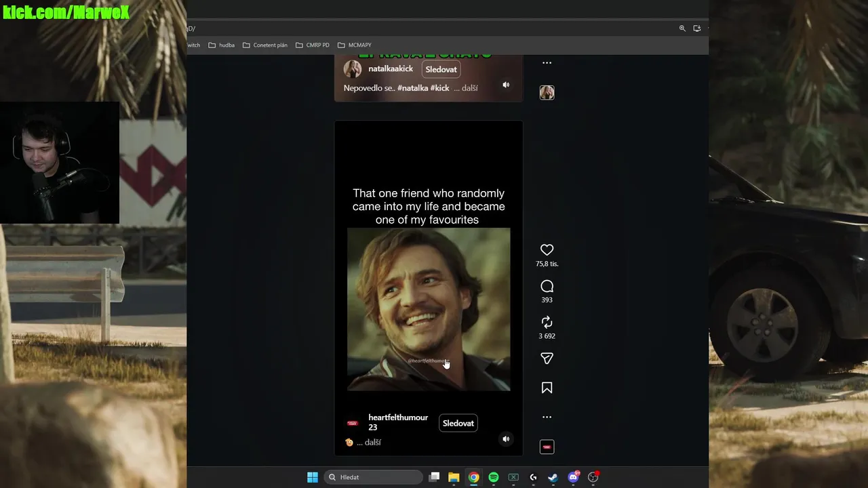Follow heartfelthumour23 via the Sledovat button
Viewport: 868px width, 488px height.
coord(458,423)
